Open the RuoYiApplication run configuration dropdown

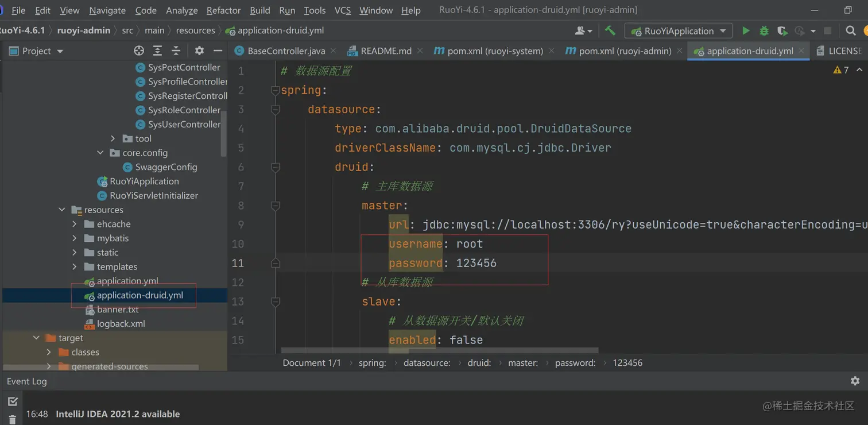pos(679,30)
